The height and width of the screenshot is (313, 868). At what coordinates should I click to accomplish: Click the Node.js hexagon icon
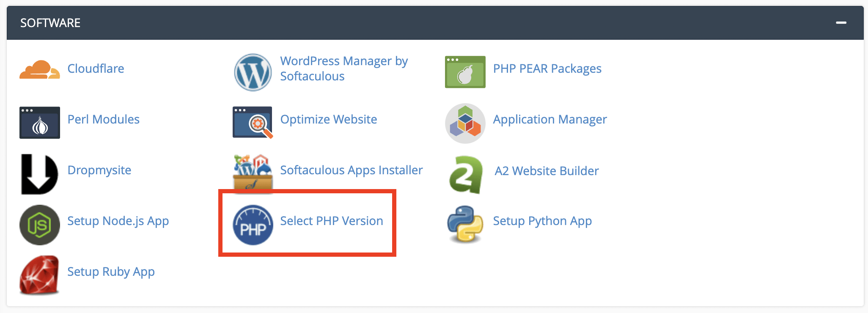pos(40,225)
